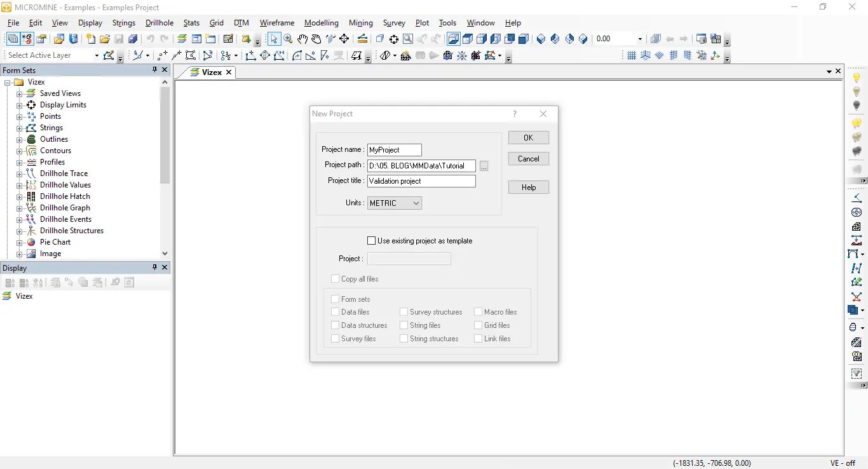Tick the Form sets checkbox

[335, 299]
